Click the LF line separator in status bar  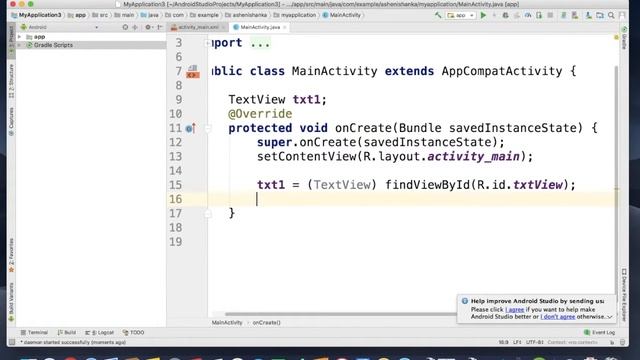click(517, 342)
